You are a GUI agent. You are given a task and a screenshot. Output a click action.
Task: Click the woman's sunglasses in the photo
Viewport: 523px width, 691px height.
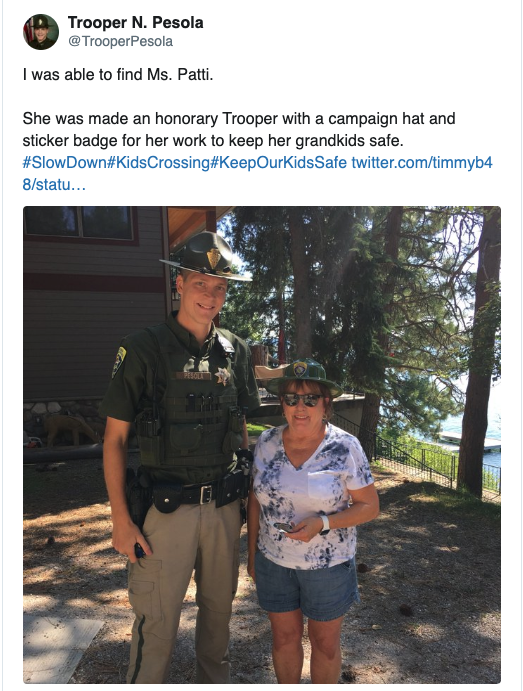click(x=302, y=400)
